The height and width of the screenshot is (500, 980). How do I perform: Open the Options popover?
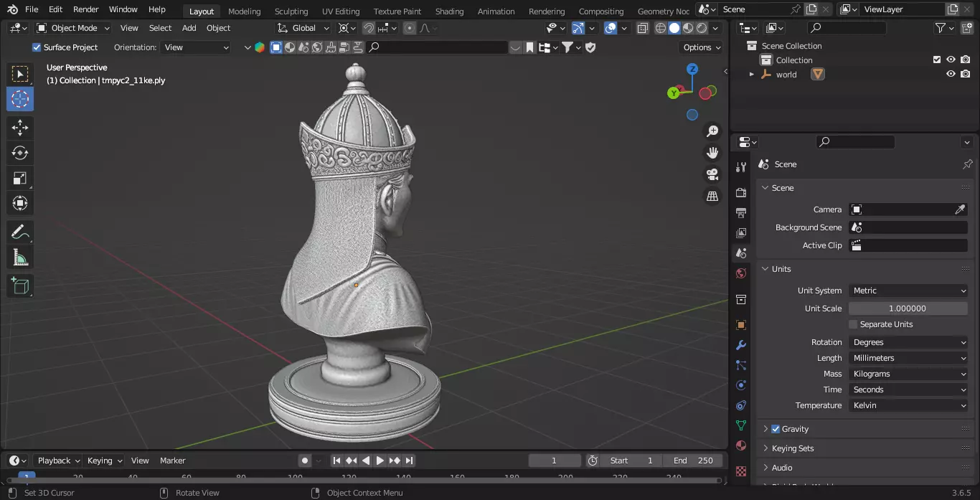pos(701,47)
